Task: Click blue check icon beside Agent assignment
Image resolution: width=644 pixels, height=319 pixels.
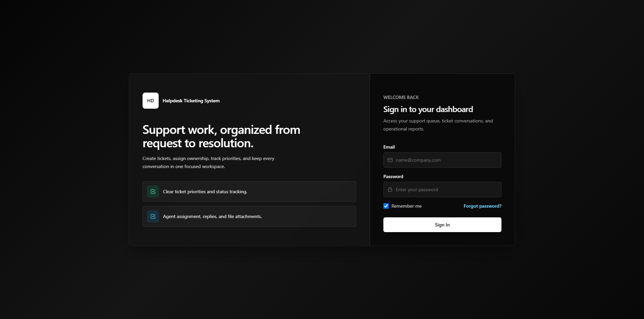Action: click(x=153, y=216)
